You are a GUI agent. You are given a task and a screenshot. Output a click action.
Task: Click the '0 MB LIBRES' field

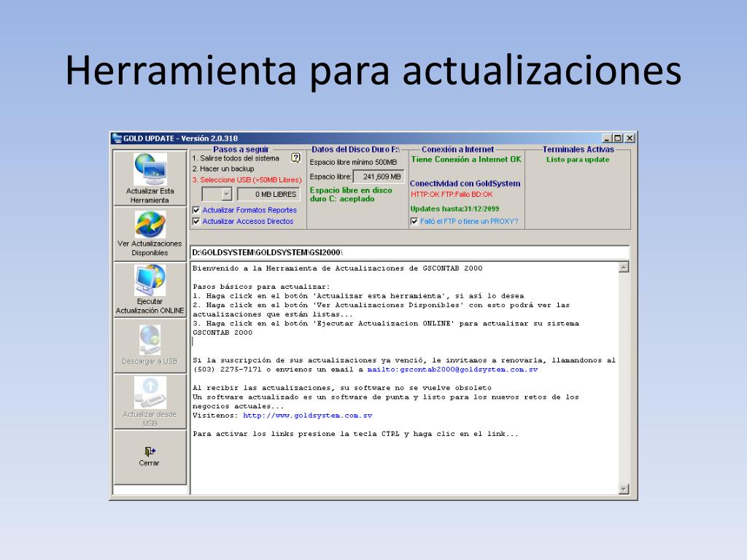268,194
